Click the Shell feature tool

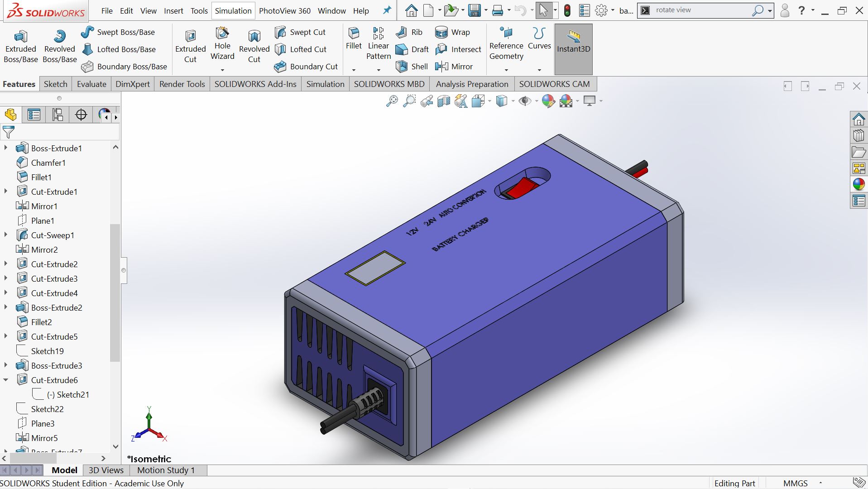coord(412,67)
